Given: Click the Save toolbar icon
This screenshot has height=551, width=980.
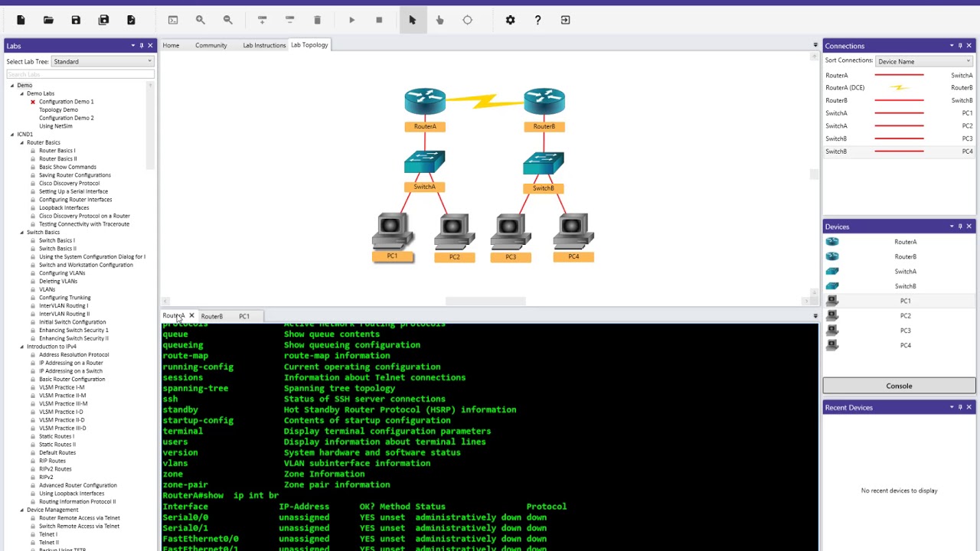Looking at the screenshot, I should coord(76,20).
